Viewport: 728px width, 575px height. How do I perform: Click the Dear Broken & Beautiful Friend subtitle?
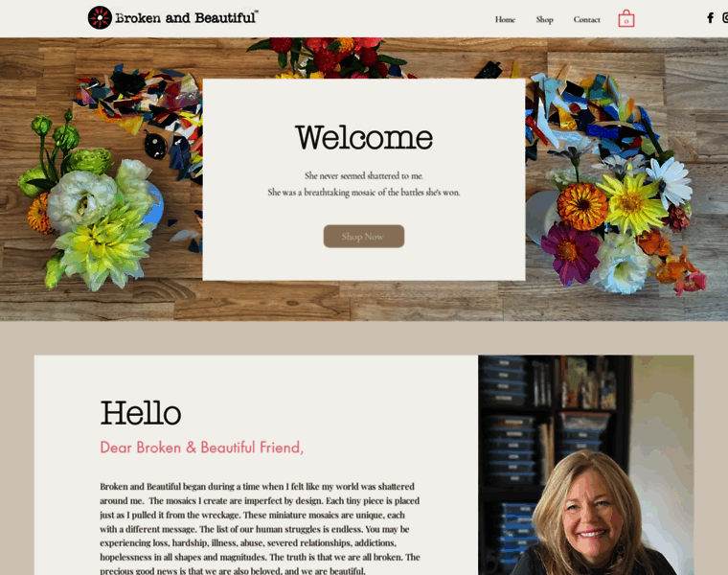pos(202,448)
